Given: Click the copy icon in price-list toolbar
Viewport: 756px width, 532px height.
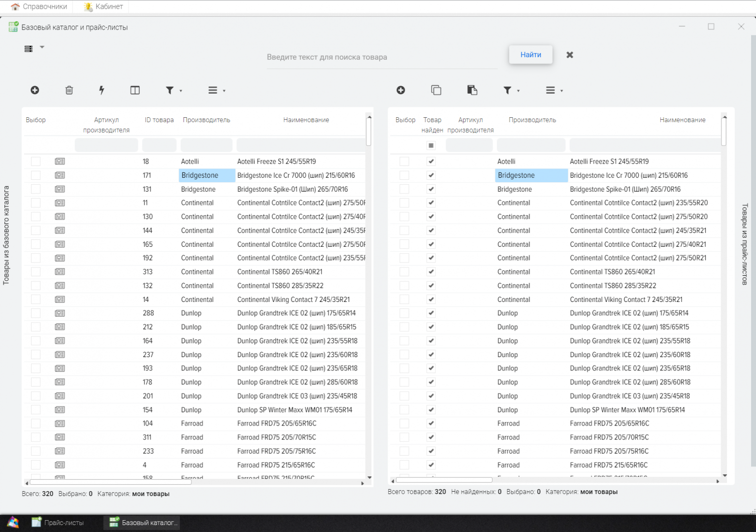Looking at the screenshot, I should pos(436,90).
